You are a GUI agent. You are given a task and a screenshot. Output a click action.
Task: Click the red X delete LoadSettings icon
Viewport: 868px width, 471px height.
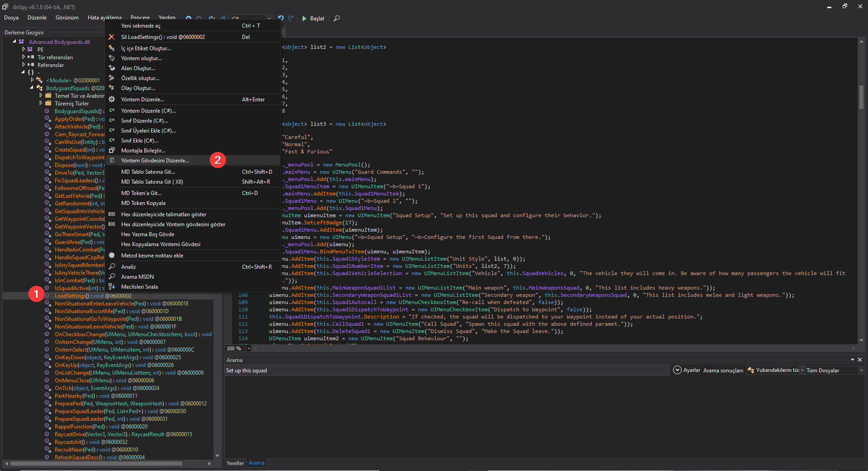click(x=112, y=37)
